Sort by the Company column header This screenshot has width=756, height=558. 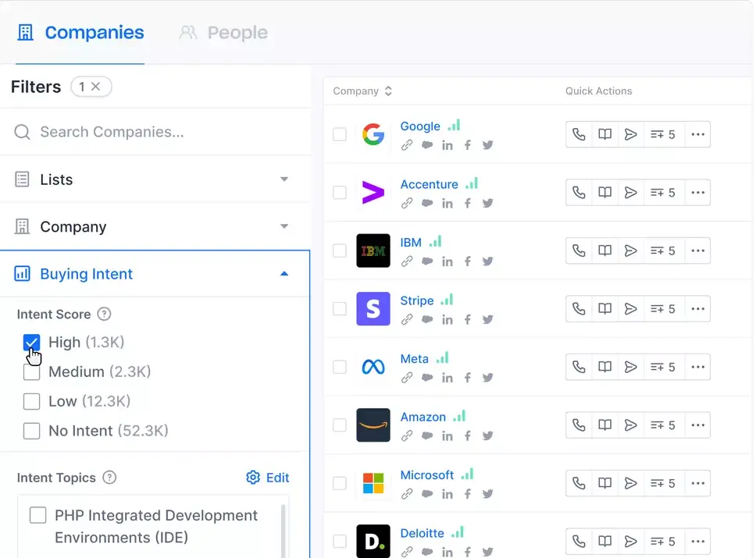tap(362, 91)
